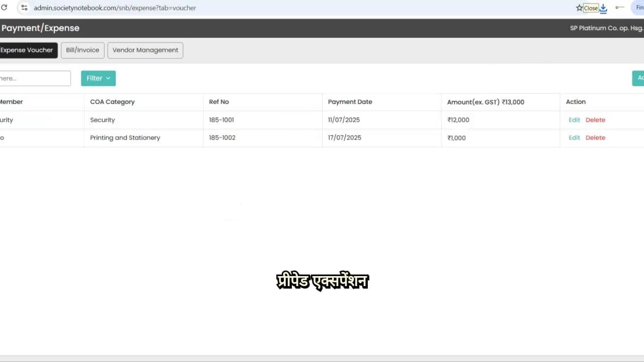Click the browser reload icon

pos(4,8)
